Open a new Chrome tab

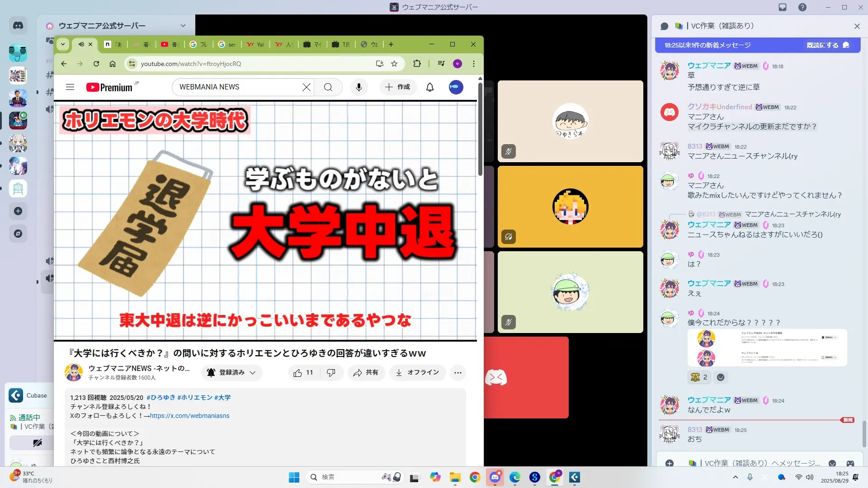391,44
